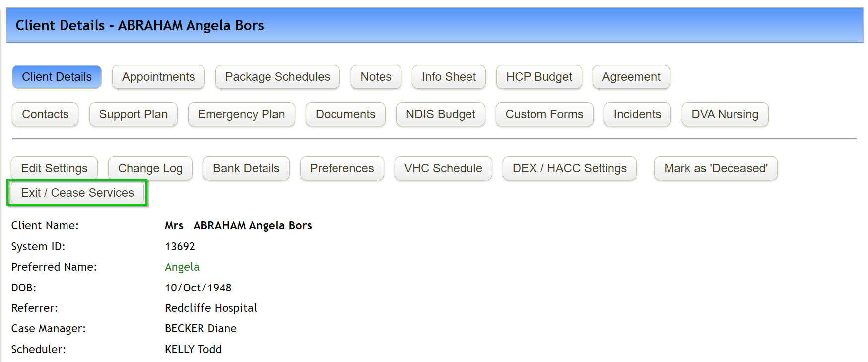
Task: Go to the Contacts tab
Action: pos(45,114)
